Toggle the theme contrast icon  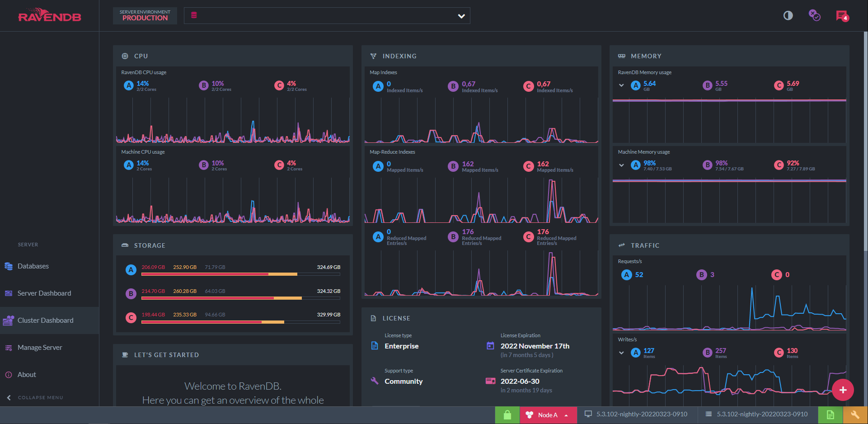coord(788,16)
